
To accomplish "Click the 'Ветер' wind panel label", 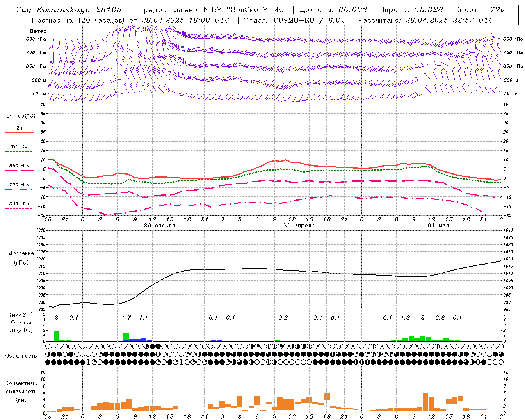I will [x=38, y=31].
